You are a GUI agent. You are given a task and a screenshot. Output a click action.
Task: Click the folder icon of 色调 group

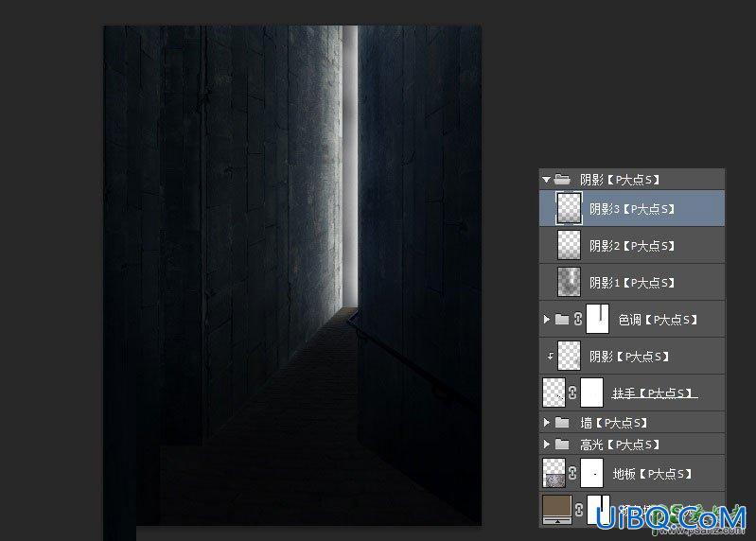(562, 319)
